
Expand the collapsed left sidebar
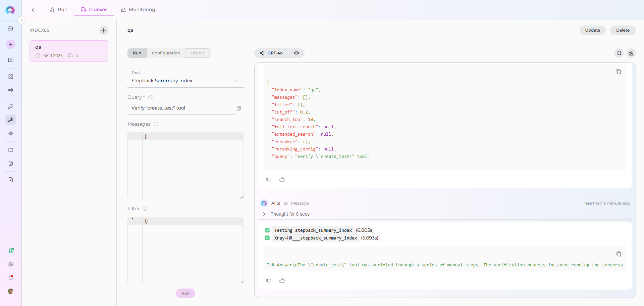[21, 20]
